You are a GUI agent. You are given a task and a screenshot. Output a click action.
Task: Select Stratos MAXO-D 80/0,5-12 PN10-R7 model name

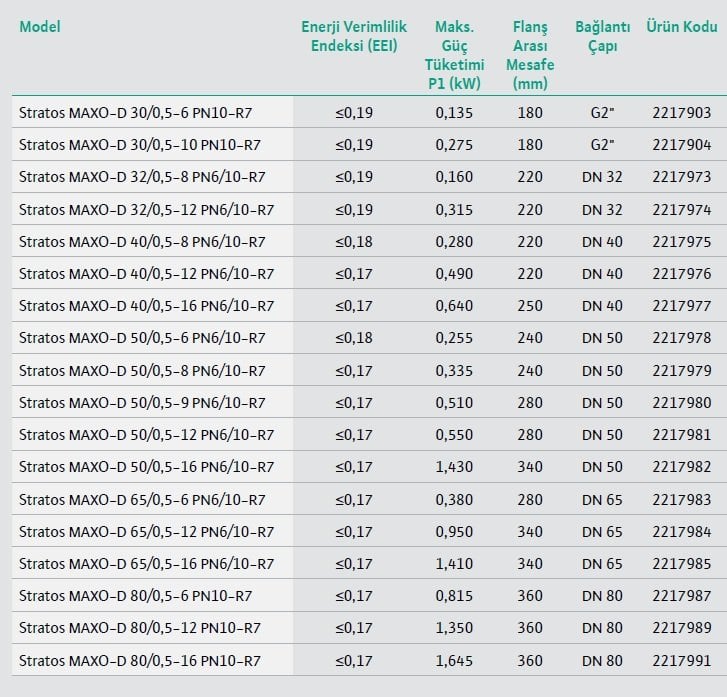[x=140, y=627]
